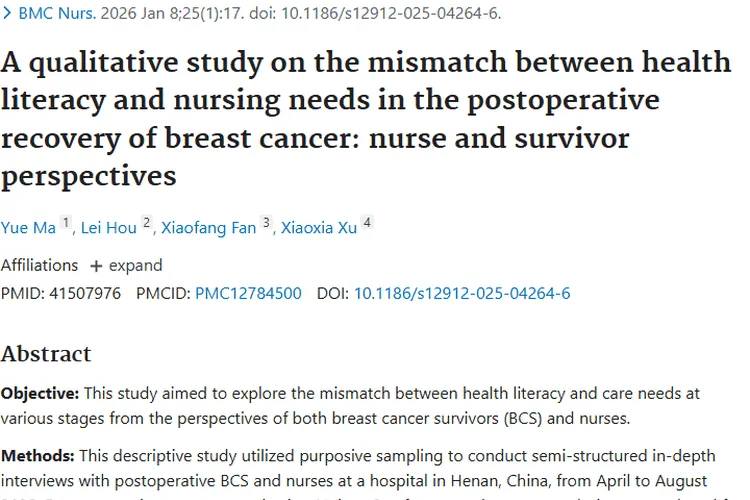
Task: Click the Affiliations label
Action: tap(39, 266)
